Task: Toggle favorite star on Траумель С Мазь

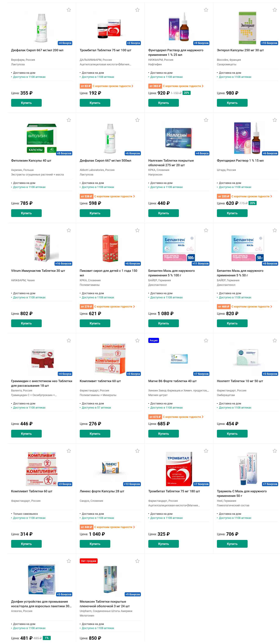Action: point(275,451)
